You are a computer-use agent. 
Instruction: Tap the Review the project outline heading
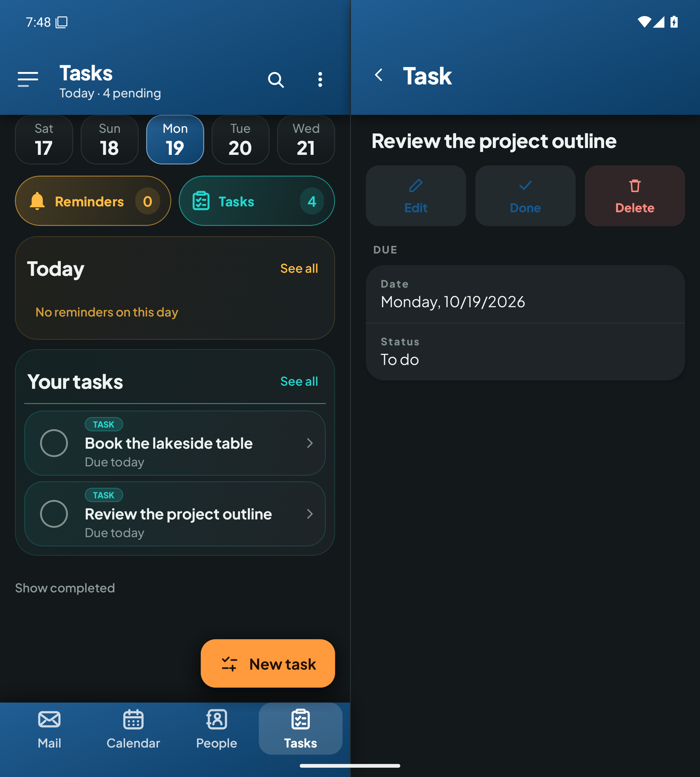[494, 141]
